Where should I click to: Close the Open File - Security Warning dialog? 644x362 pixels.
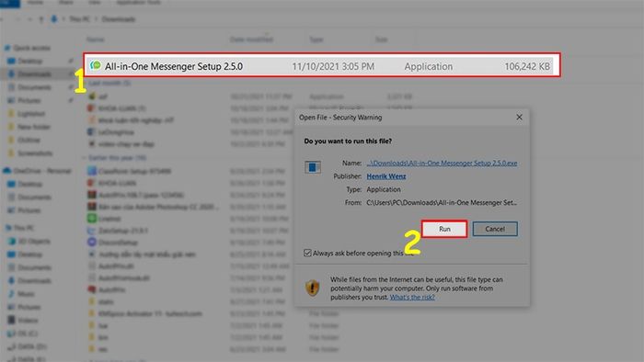(519, 118)
